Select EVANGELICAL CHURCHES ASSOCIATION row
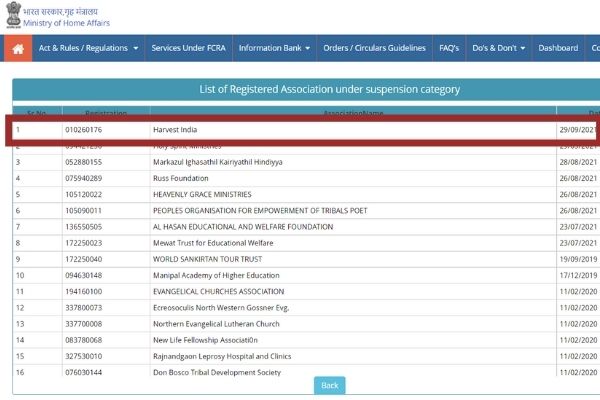The height and width of the screenshot is (400, 600). [217, 291]
